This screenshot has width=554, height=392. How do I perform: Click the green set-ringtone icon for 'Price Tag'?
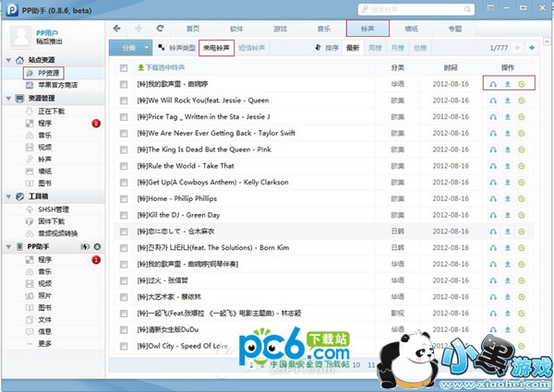coord(522,118)
